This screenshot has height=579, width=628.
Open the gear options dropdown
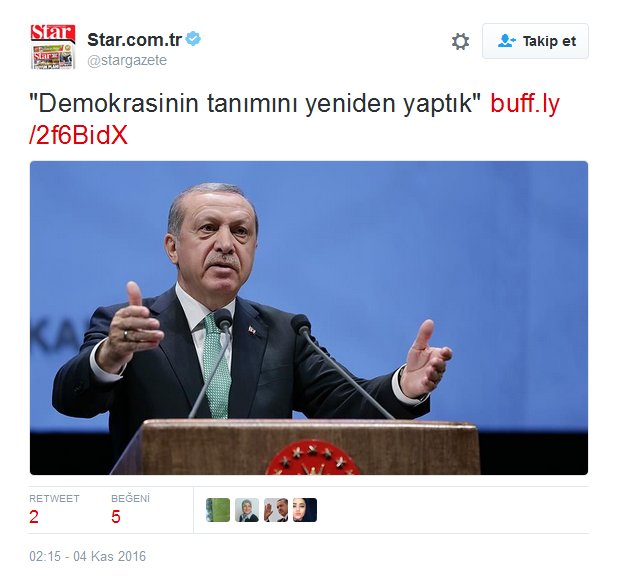coord(460,42)
